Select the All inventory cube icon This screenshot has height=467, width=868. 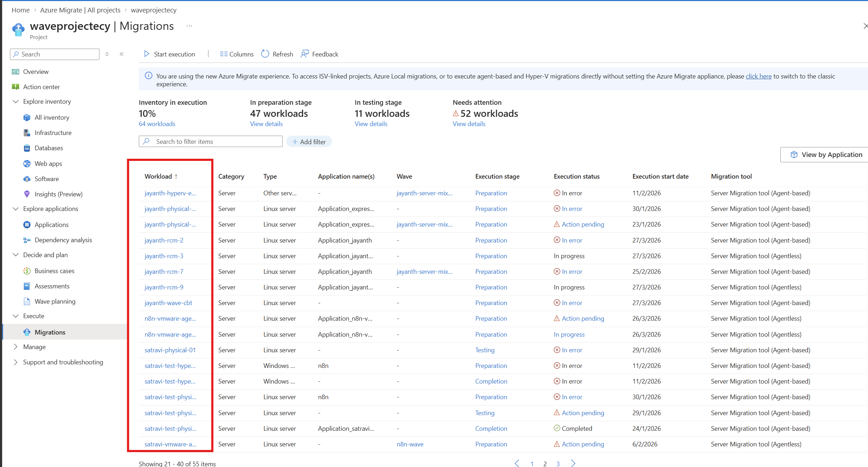27,118
